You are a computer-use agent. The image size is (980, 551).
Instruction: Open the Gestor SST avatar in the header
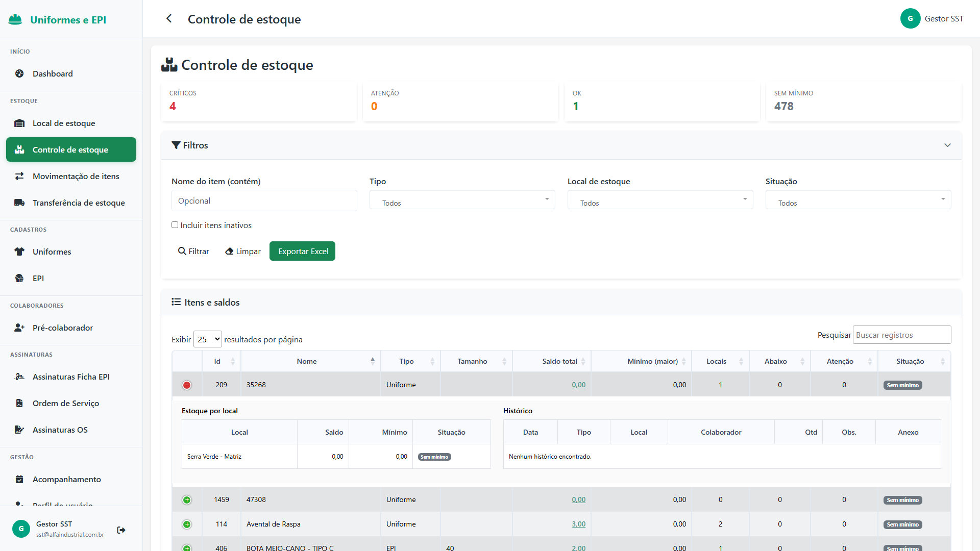[910, 18]
